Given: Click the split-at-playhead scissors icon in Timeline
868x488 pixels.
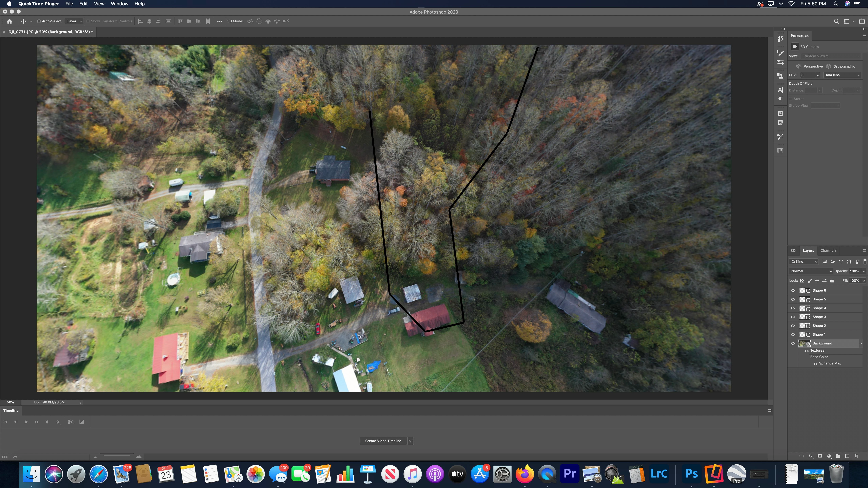Looking at the screenshot, I should click(x=70, y=422).
